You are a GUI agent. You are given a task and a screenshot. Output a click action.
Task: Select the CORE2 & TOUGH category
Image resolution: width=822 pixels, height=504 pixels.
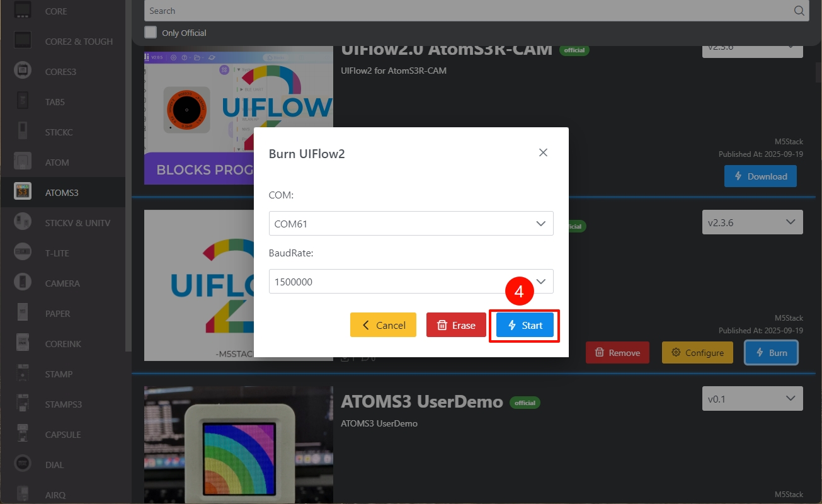coord(63,42)
